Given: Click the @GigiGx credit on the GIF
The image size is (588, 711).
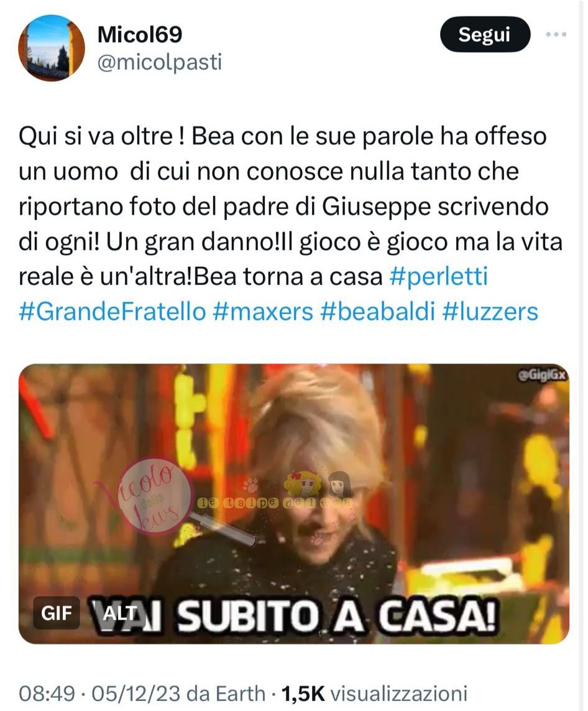Looking at the screenshot, I should 542,376.
